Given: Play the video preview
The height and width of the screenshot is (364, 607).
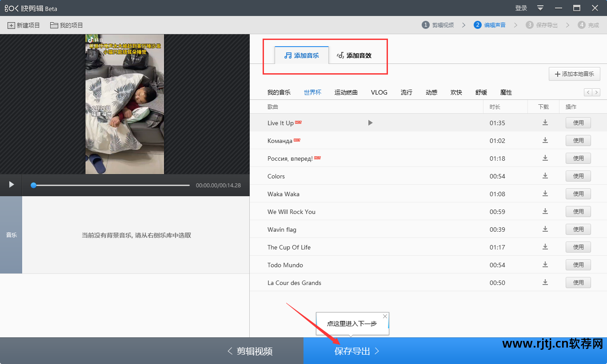Looking at the screenshot, I should click(12, 185).
